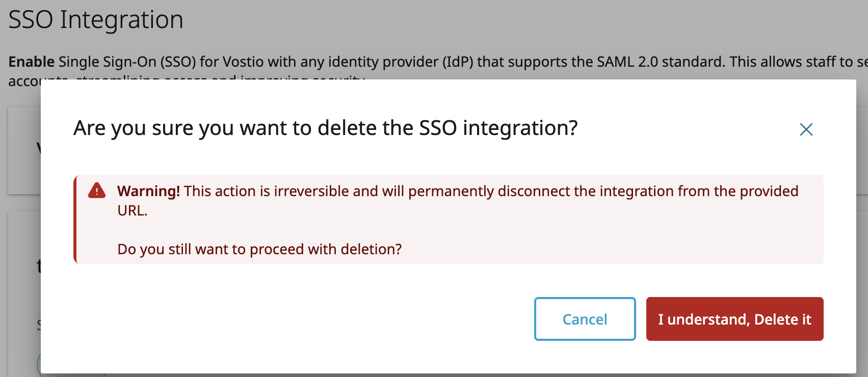Viewport: 868px width, 377px height.
Task: Confirm with "I understand, Delete it"
Action: 734,319
